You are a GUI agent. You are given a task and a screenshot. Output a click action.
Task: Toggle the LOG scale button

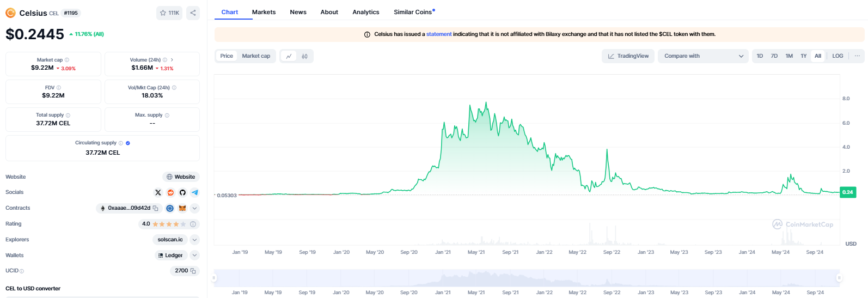coord(838,56)
